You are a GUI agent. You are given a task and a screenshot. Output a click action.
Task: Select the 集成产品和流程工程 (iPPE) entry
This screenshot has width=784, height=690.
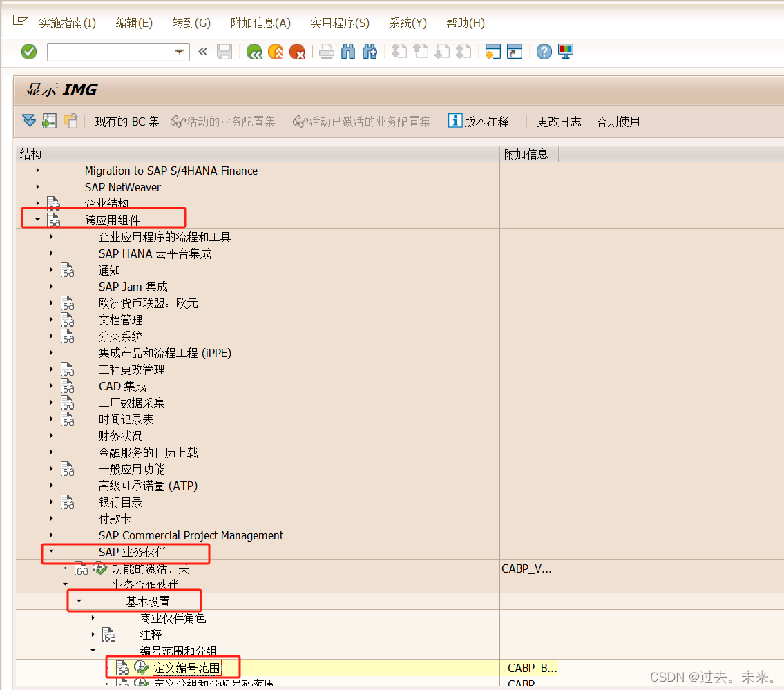tap(165, 353)
